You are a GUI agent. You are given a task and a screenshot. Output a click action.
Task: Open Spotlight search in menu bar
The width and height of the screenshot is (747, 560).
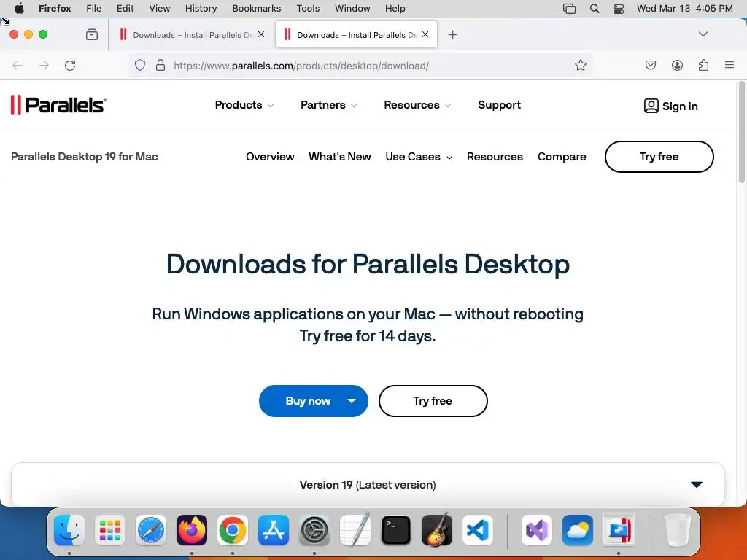coord(594,9)
